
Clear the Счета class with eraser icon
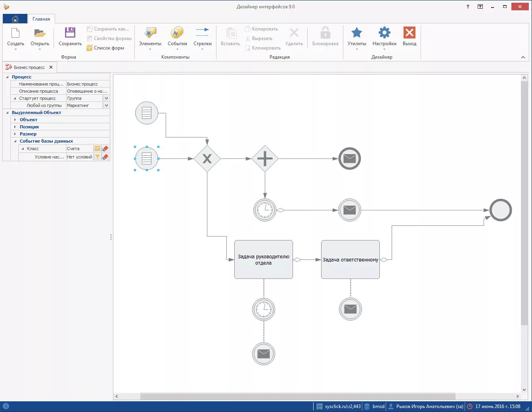click(x=105, y=148)
